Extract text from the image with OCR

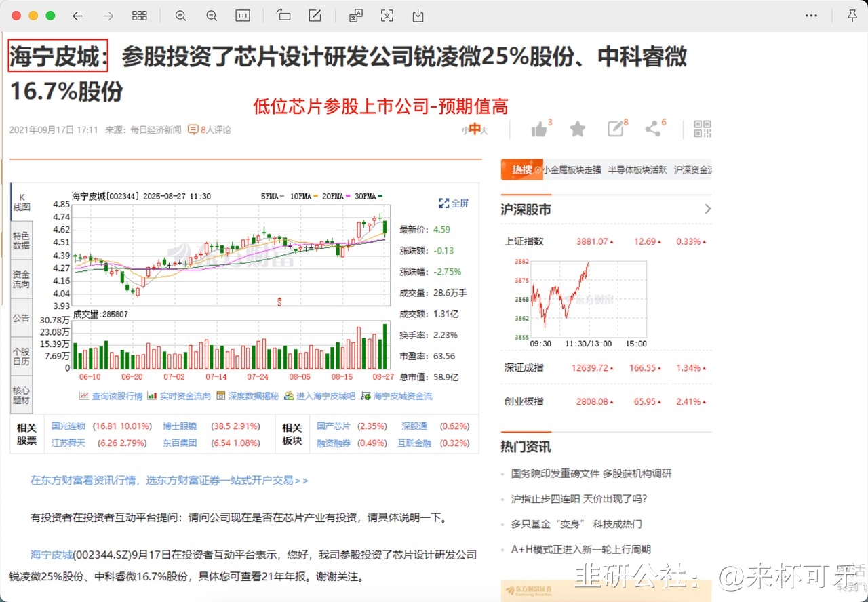pyautogui.click(x=387, y=16)
